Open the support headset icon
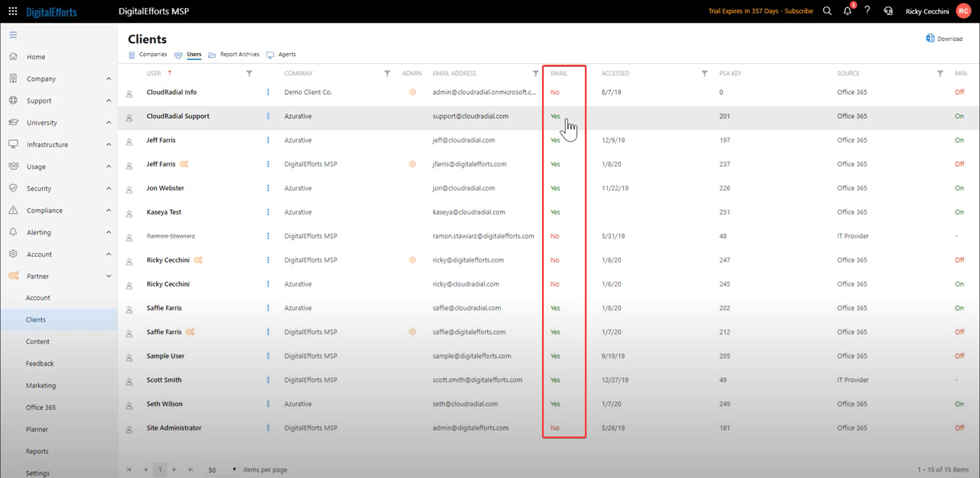The image size is (980, 478). pos(888,11)
